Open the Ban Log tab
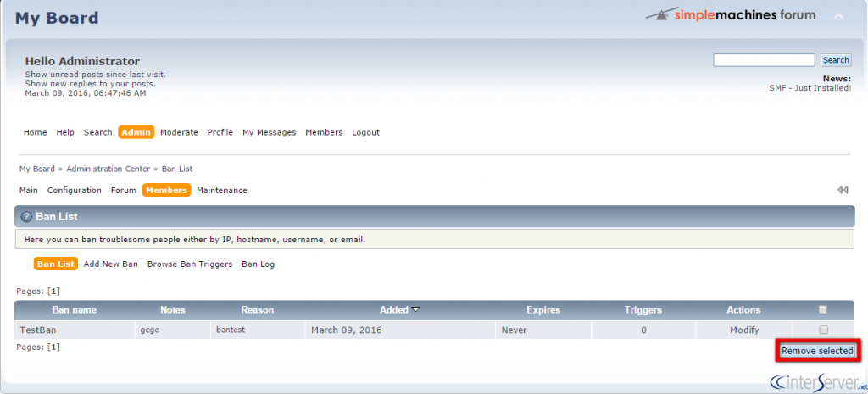Viewport: 868px width, 394px height. coord(258,264)
